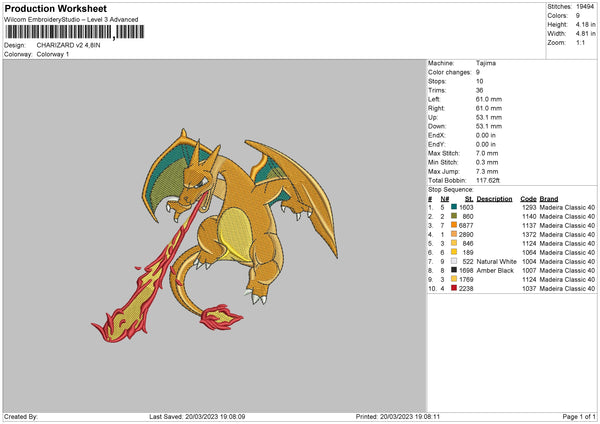This screenshot has width=600, height=424.
Task: Click the Stops value 10
Action: click(x=479, y=82)
